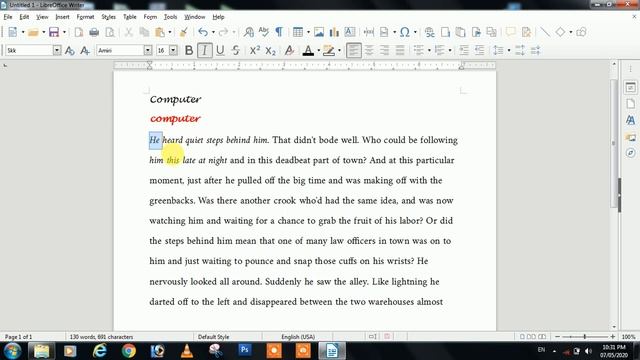Click the New document icon
The width and height of the screenshot is (640, 360).
pos(13,32)
